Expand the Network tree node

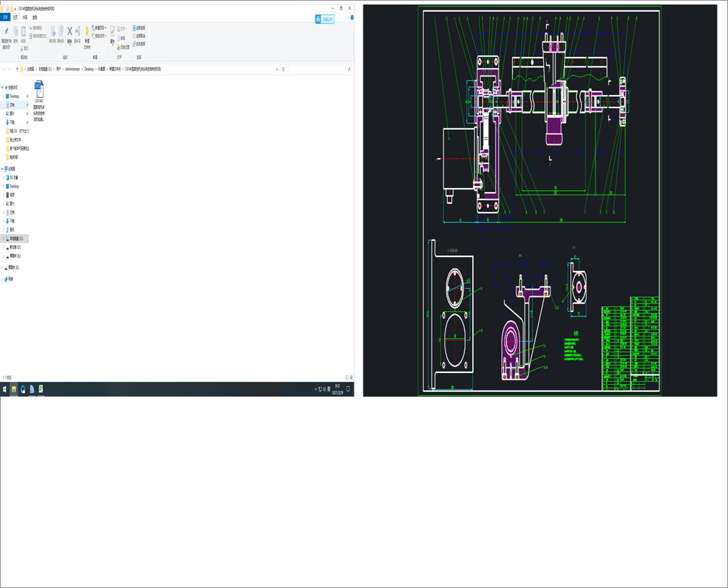tap(3, 279)
